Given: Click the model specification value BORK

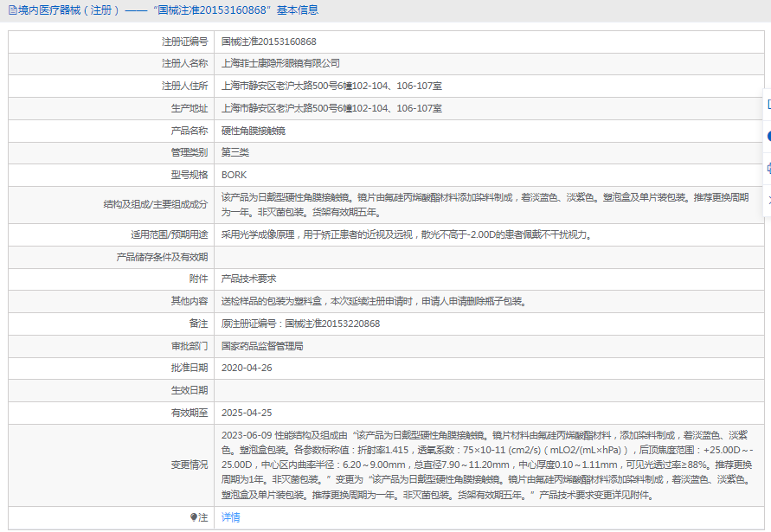Looking at the screenshot, I should coord(234,175).
